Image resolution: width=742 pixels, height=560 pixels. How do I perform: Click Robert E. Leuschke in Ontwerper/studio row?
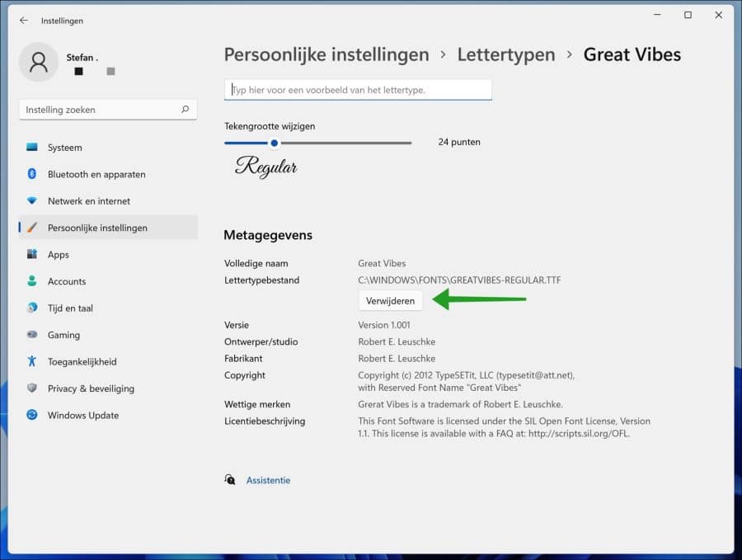[397, 341]
